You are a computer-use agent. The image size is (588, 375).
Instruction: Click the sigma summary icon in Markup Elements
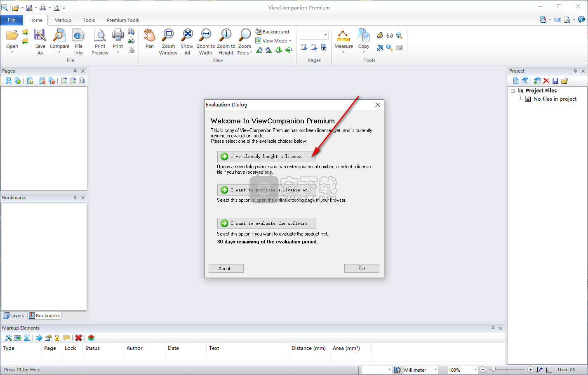[x=27, y=338]
